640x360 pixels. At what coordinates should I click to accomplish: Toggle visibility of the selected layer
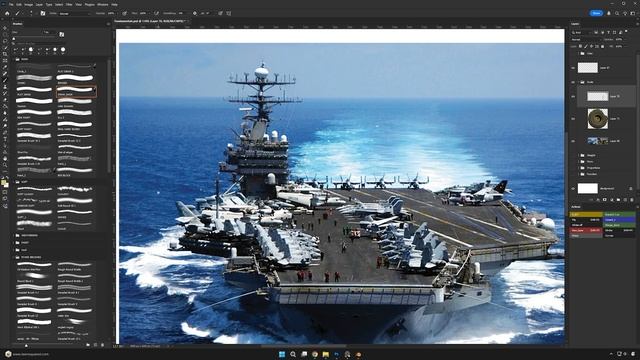coord(573,96)
